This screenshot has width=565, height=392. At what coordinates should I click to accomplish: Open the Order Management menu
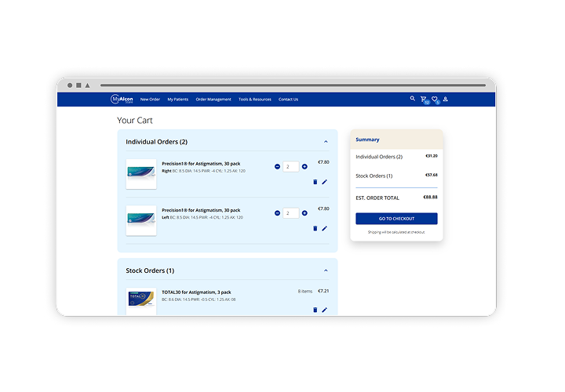coord(213,100)
